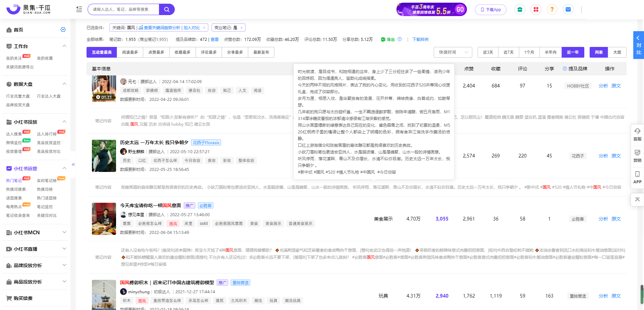The image size is (644, 310).
Task: Click the homepage settings gear icon
Action: pyautogui.click(x=63, y=30)
